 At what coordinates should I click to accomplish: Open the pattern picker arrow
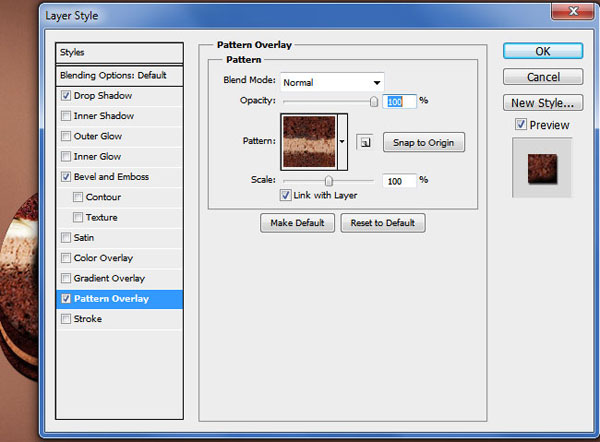tap(342, 142)
